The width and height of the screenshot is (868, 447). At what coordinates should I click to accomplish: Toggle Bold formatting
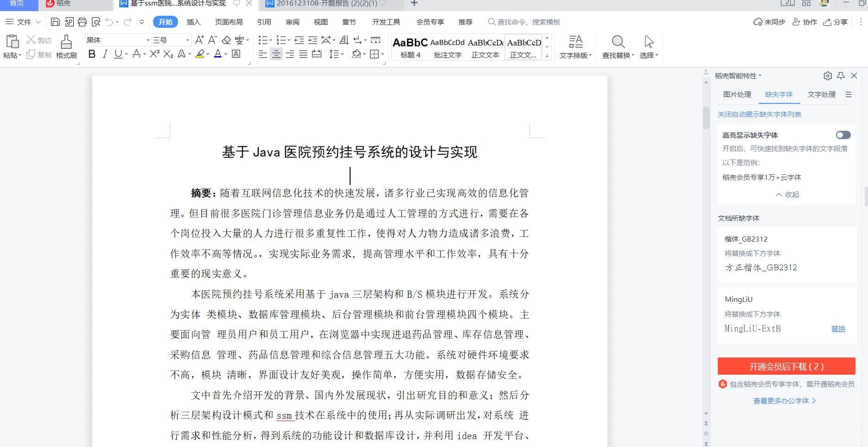tap(92, 54)
